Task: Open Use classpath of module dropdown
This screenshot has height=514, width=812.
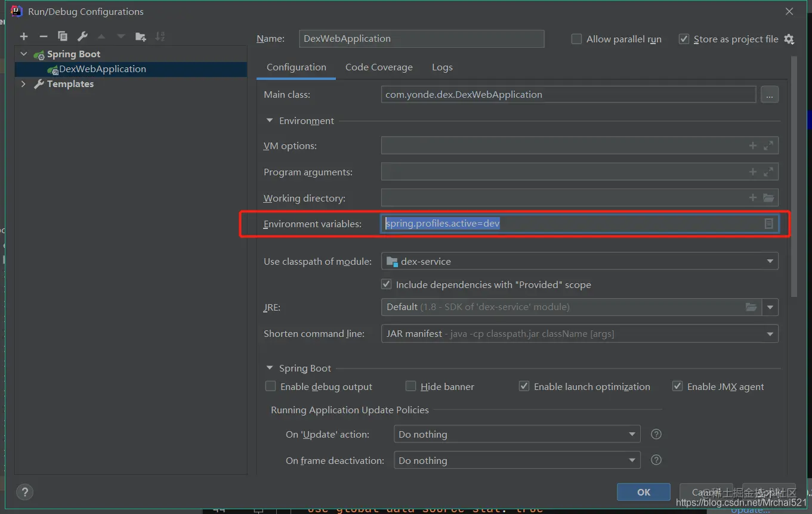Action: click(x=579, y=261)
